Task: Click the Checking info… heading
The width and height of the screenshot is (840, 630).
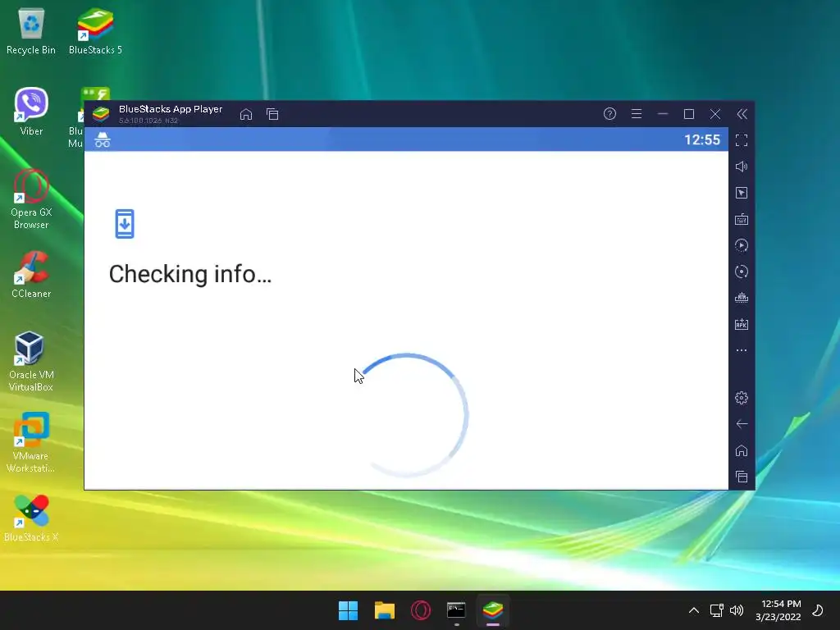Action: [190, 274]
